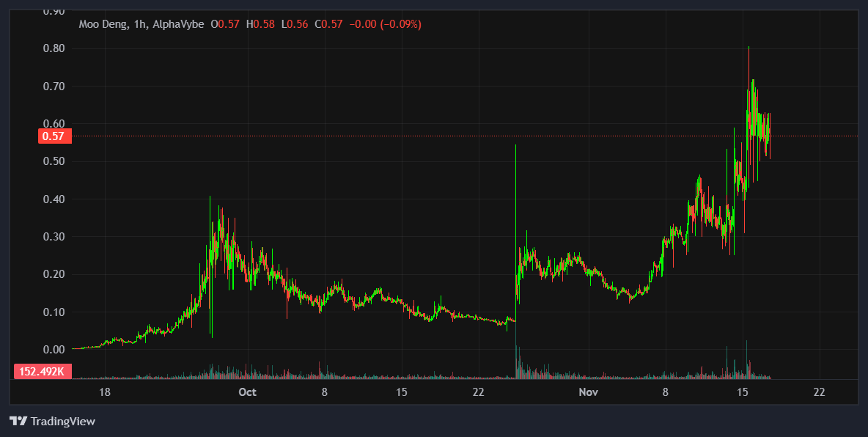Open the TradingView text link

62,422
